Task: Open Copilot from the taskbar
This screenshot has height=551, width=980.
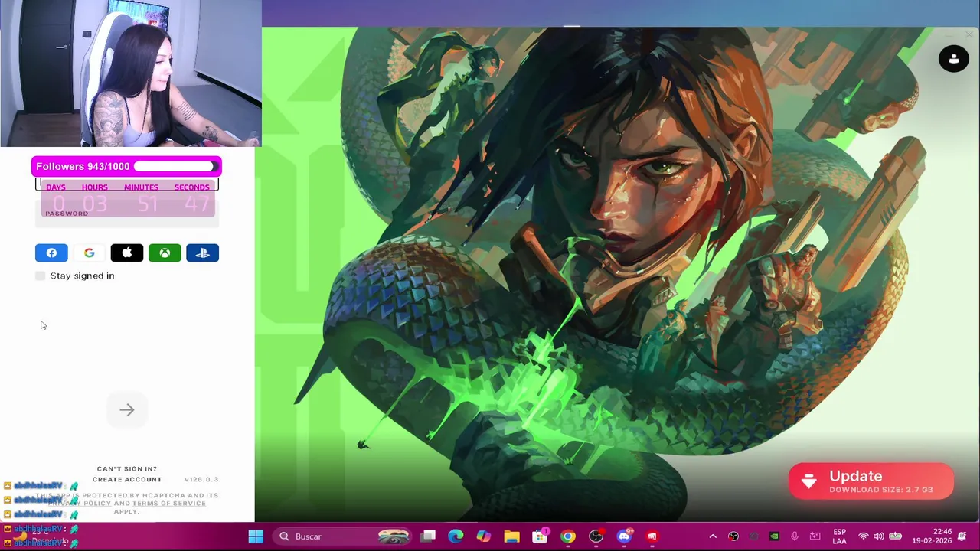Action: pos(484,536)
